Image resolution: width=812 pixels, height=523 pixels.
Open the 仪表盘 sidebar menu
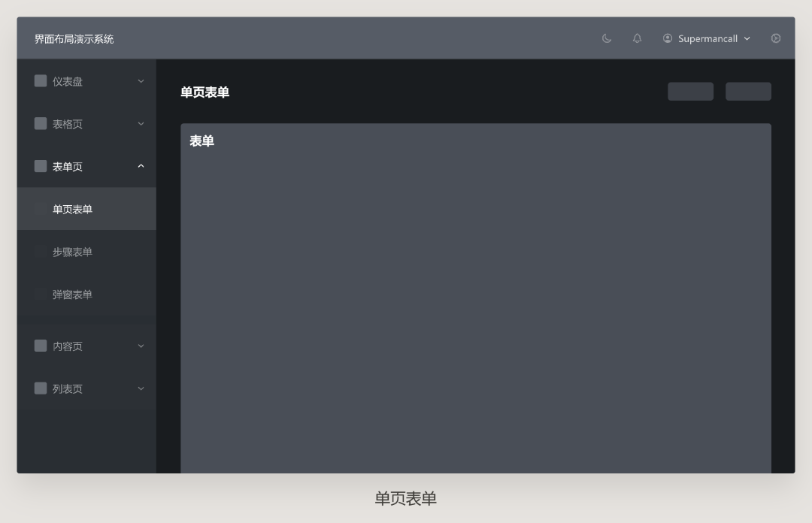pos(86,81)
